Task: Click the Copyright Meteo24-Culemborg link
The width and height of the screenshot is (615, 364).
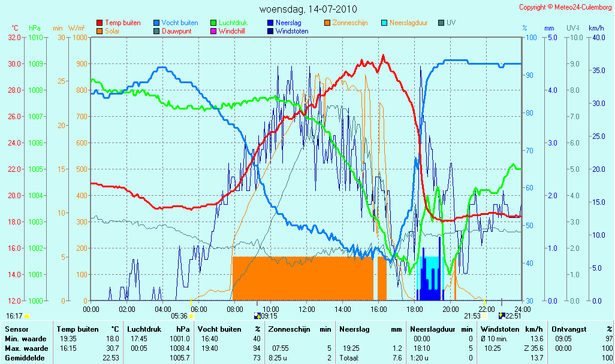Action: tap(565, 7)
